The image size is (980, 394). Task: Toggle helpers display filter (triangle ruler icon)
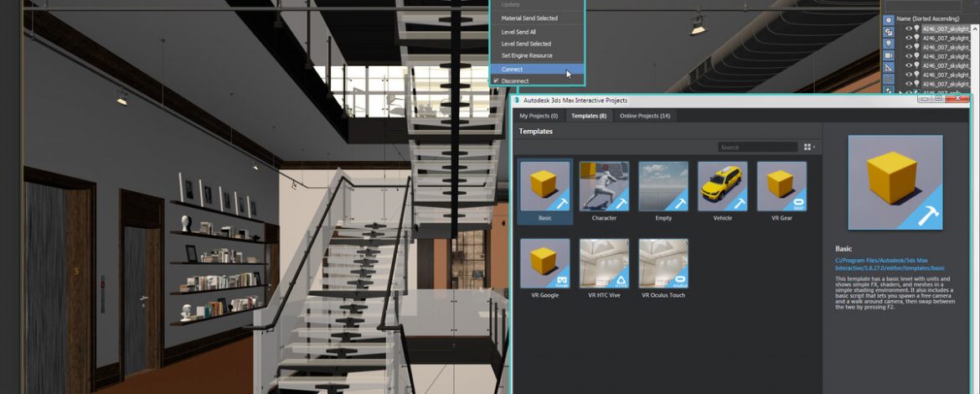[889, 67]
